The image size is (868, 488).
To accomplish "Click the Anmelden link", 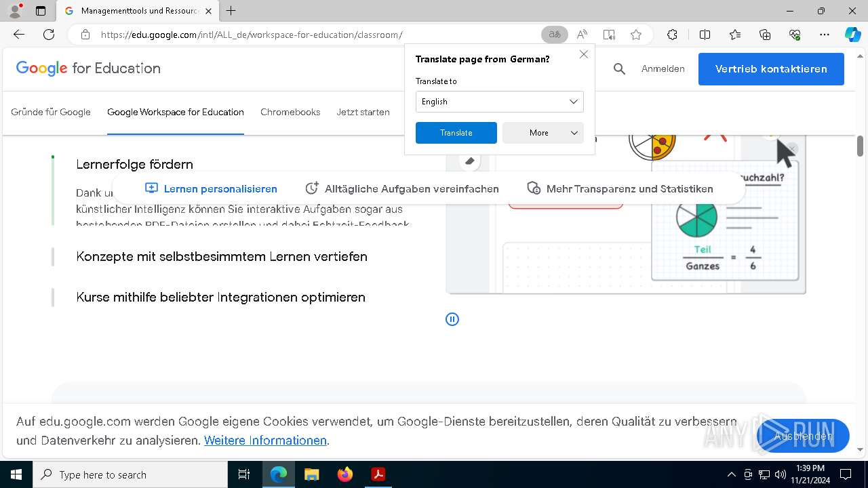I will click(663, 68).
